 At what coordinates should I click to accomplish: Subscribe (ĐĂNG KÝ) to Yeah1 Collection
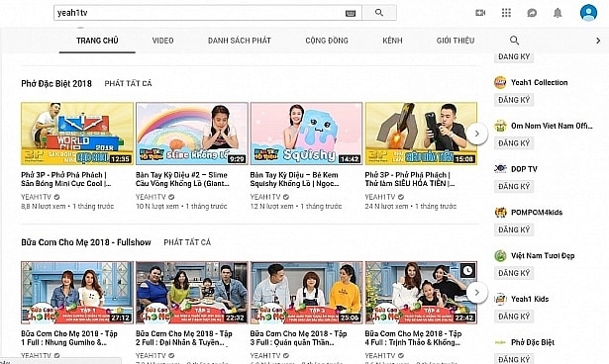pyautogui.click(x=514, y=100)
